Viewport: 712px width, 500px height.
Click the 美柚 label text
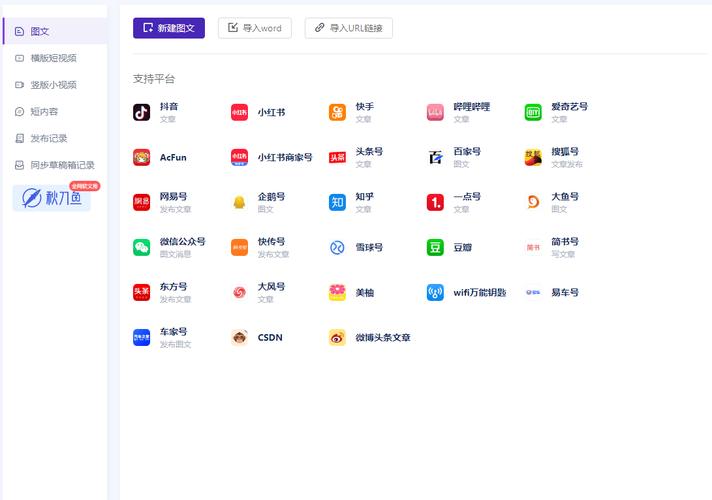click(x=365, y=292)
